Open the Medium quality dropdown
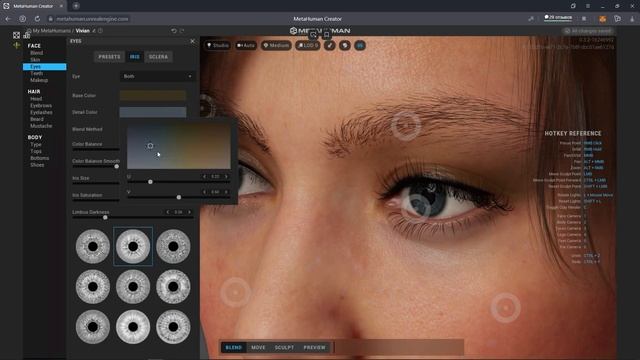 pyautogui.click(x=276, y=45)
